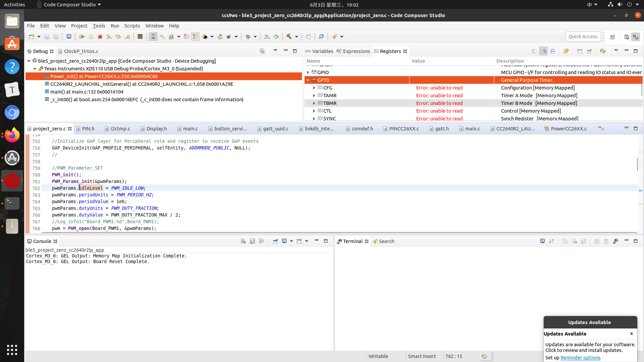The width and height of the screenshot is (644, 362).
Task: Click the Resume debug button
Action: pyautogui.click(x=82, y=37)
